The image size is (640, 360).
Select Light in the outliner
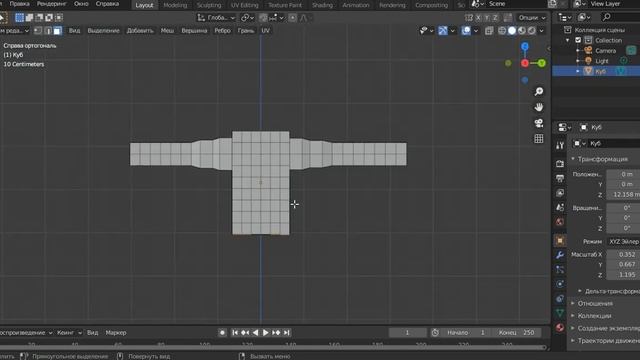[602, 61]
